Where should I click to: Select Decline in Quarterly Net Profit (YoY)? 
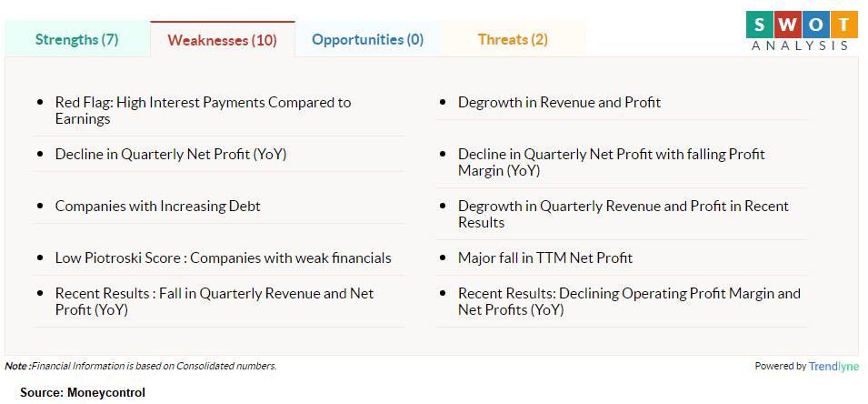click(171, 154)
